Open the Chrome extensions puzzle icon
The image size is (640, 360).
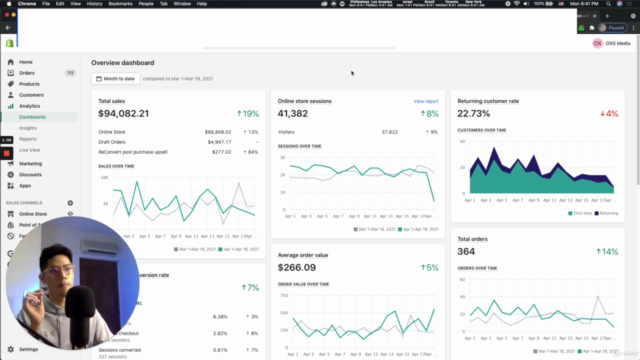tap(592, 28)
